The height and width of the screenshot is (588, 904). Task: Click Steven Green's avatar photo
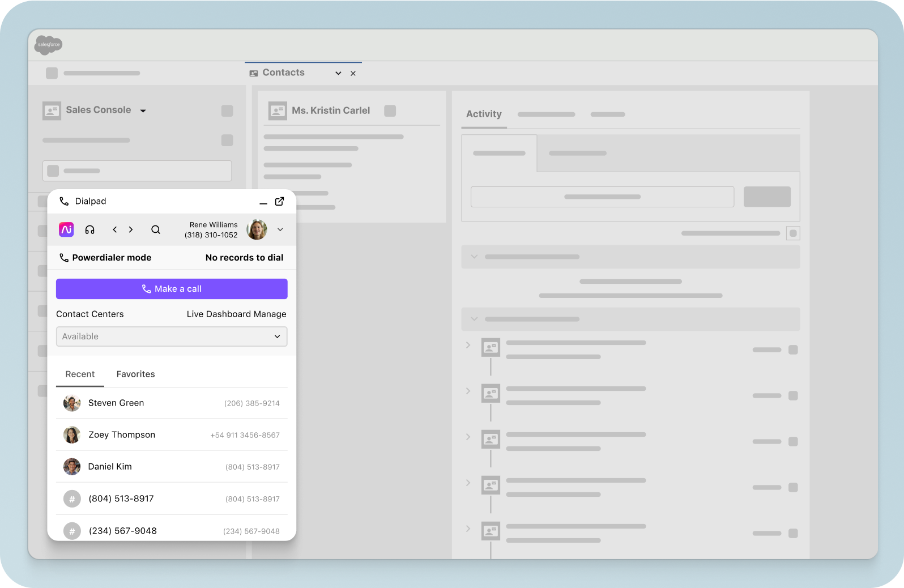pos(72,403)
